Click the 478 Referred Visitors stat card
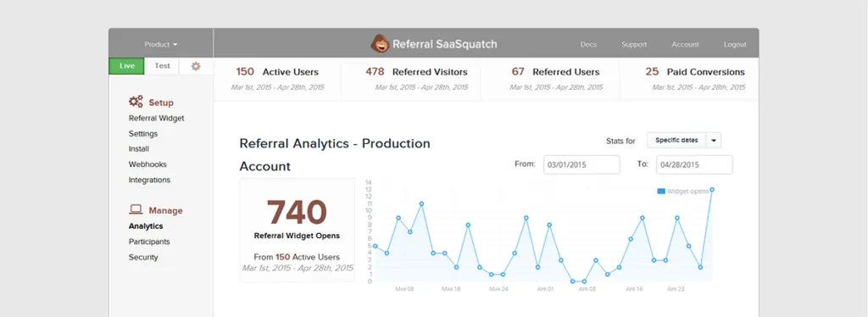This screenshot has height=317, width=868. [x=411, y=79]
